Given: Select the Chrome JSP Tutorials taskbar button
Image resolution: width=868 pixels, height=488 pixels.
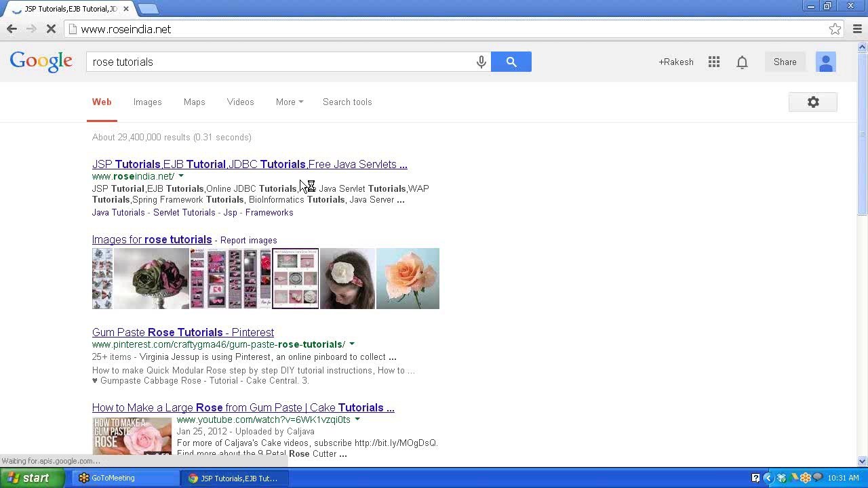Looking at the screenshot, I should pyautogui.click(x=235, y=478).
